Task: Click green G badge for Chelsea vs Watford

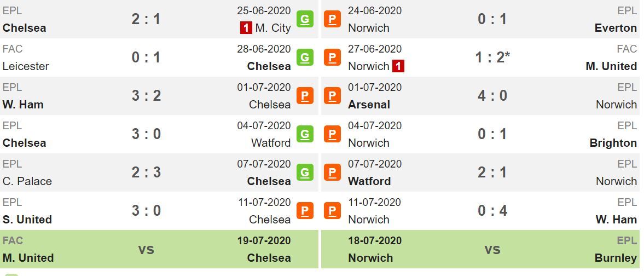Action: tap(305, 134)
